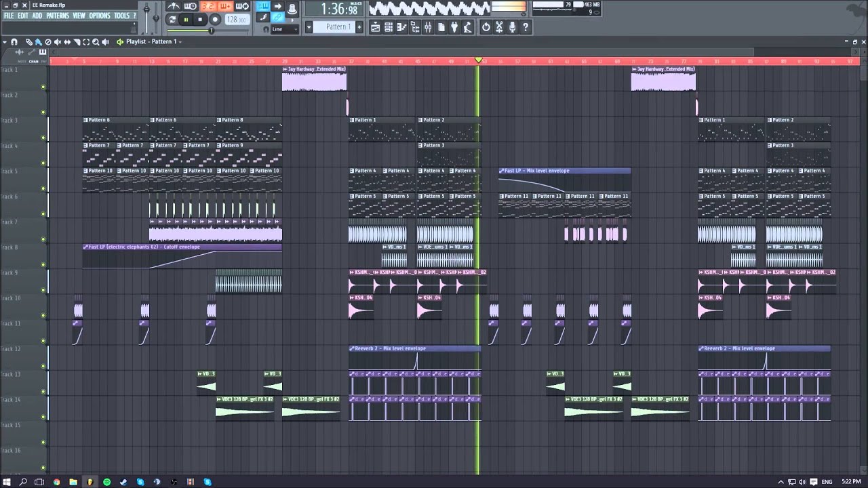The width and height of the screenshot is (868, 488).
Task: Open the Piano roll icon
Action: click(x=401, y=27)
